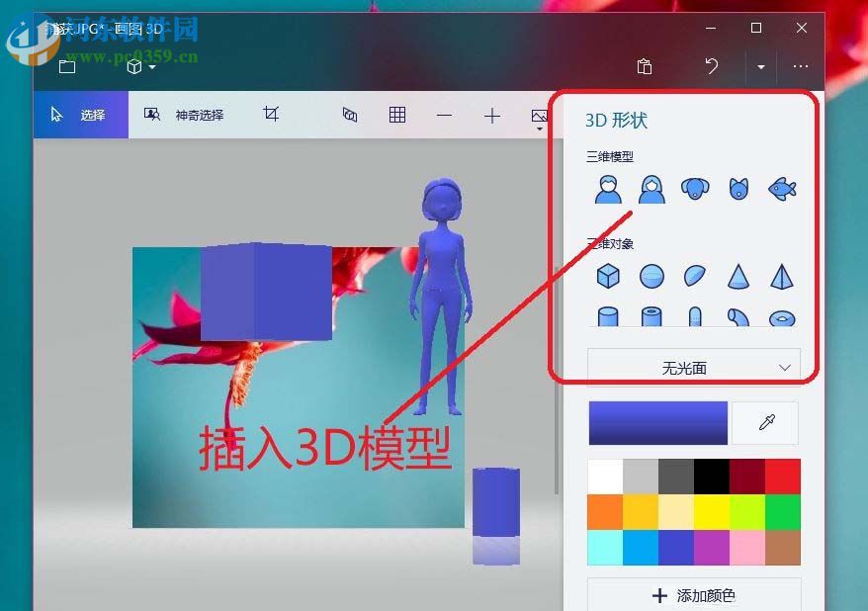This screenshot has height=611, width=868.
Task: Insert the sphere 3D object
Action: tap(651, 275)
